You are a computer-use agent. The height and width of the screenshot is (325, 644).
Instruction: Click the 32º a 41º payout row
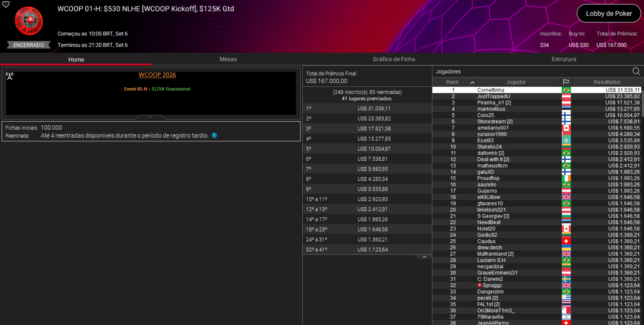[x=367, y=250]
